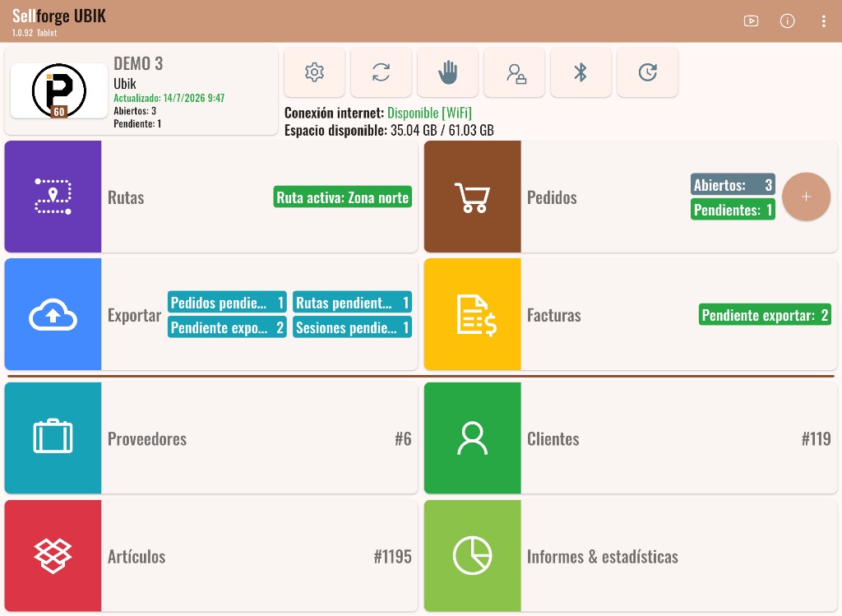Open Informes & estadísticas pie chart tile
This screenshot has width=842, height=616.
point(631,555)
